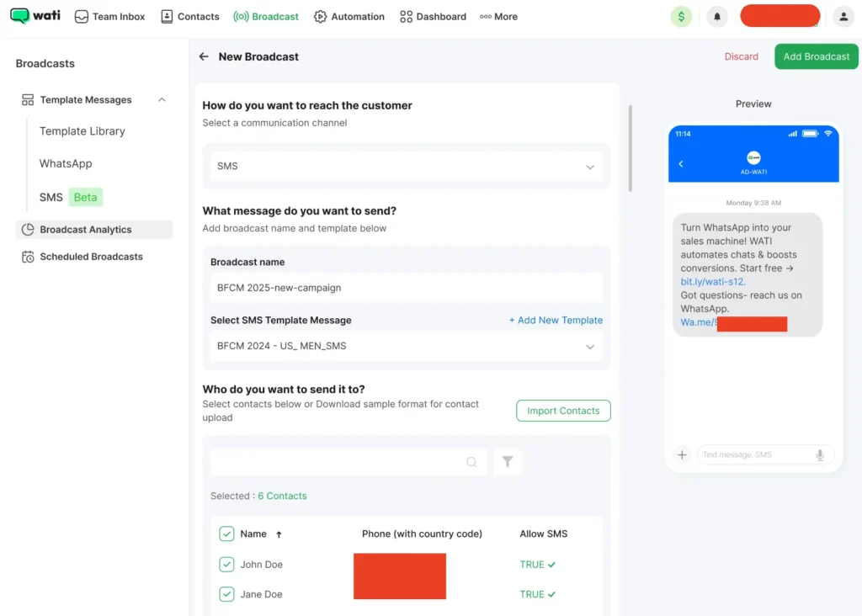Image resolution: width=862 pixels, height=616 pixels.
Task: Uncheck the John Doe contact checkbox
Action: click(x=226, y=565)
